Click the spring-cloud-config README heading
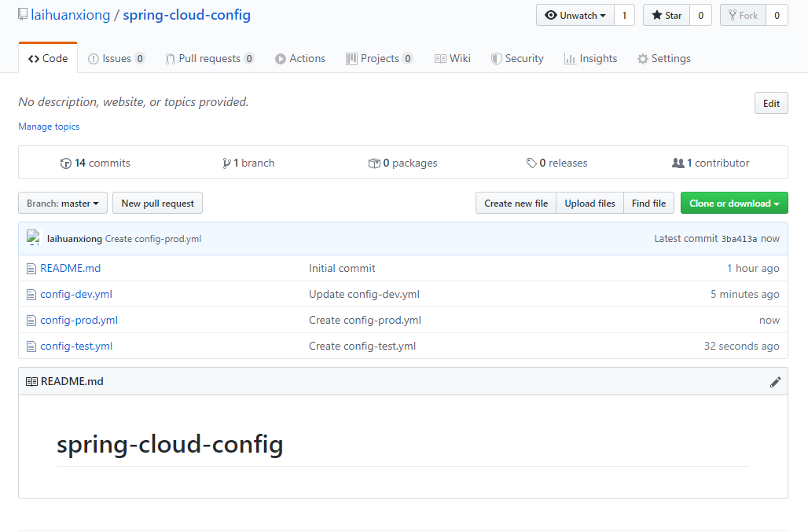The width and height of the screenshot is (808, 532). pyautogui.click(x=170, y=444)
